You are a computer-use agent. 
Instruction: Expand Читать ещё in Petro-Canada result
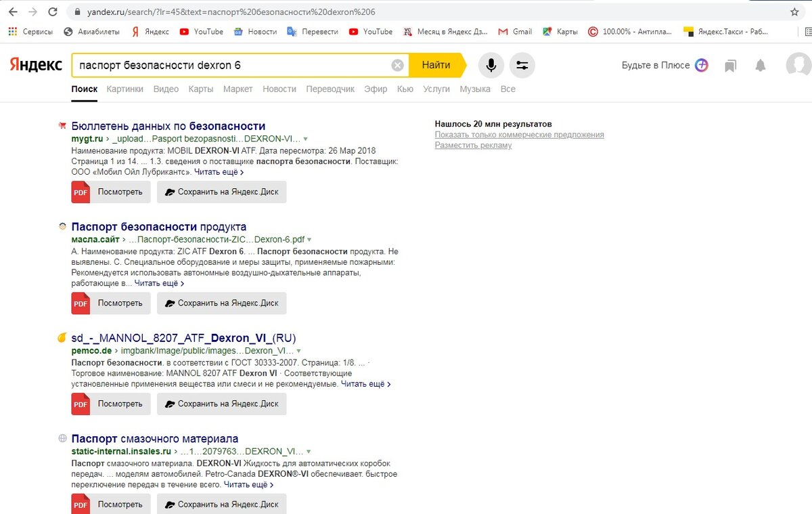(248, 485)
